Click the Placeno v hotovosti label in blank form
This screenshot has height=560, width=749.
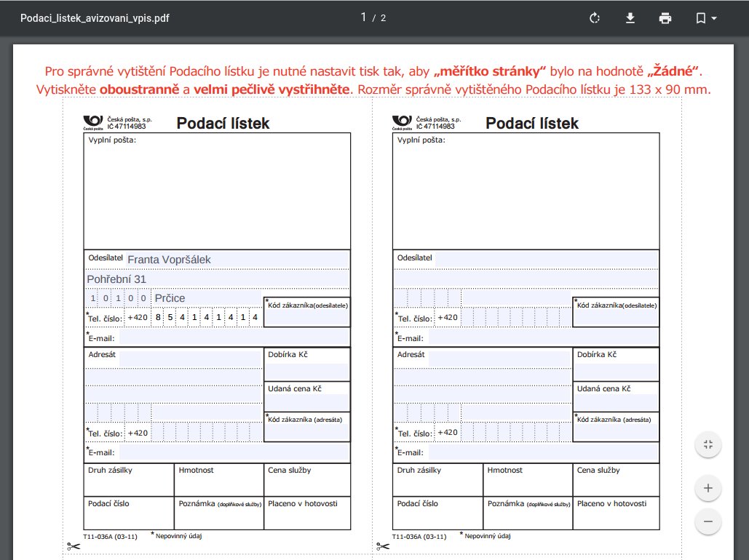click(x=611, y=504)
